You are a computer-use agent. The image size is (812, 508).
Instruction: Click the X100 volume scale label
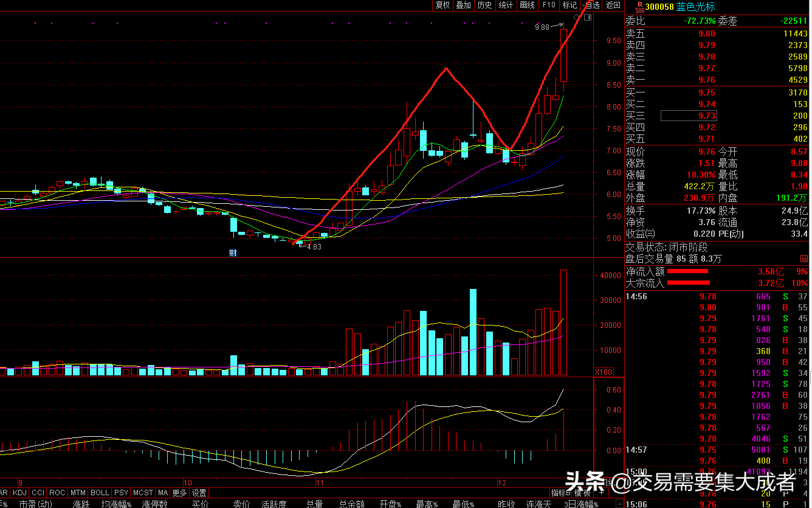[603, 372]
